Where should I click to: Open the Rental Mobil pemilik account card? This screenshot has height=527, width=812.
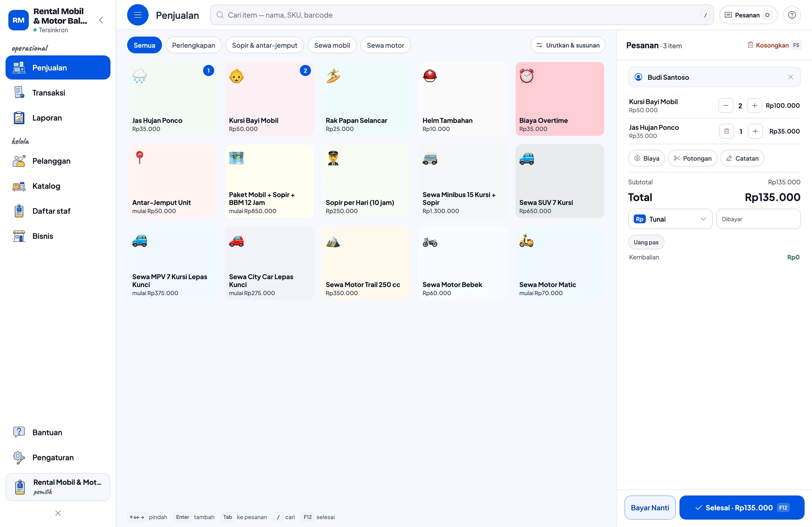click(x=58, y=487)
